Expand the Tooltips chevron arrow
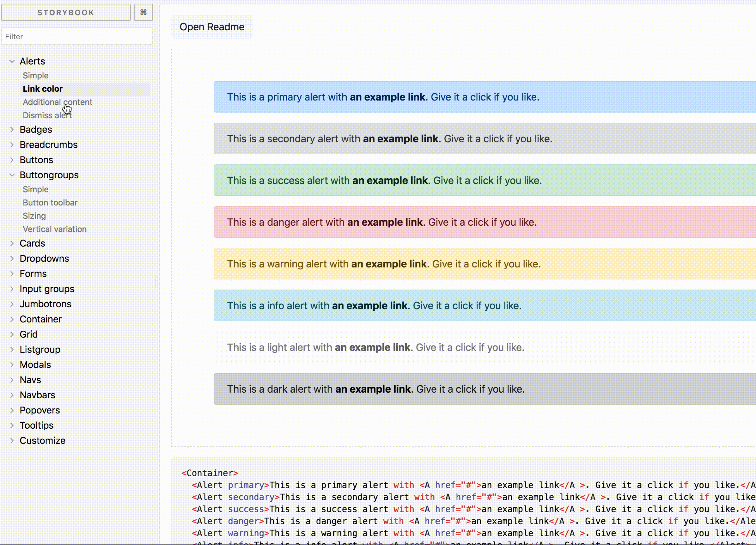756x545 pixels. pyautogui.click(x=12, y=425)
